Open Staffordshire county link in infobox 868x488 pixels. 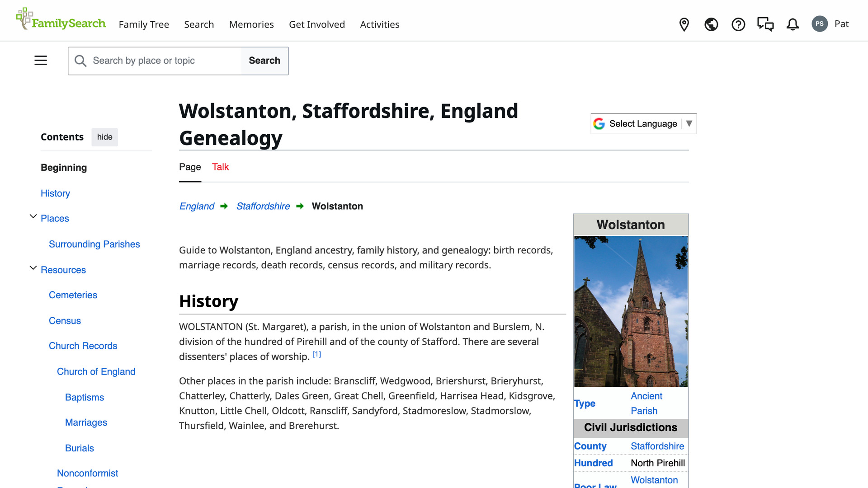(x=657, y=446)
